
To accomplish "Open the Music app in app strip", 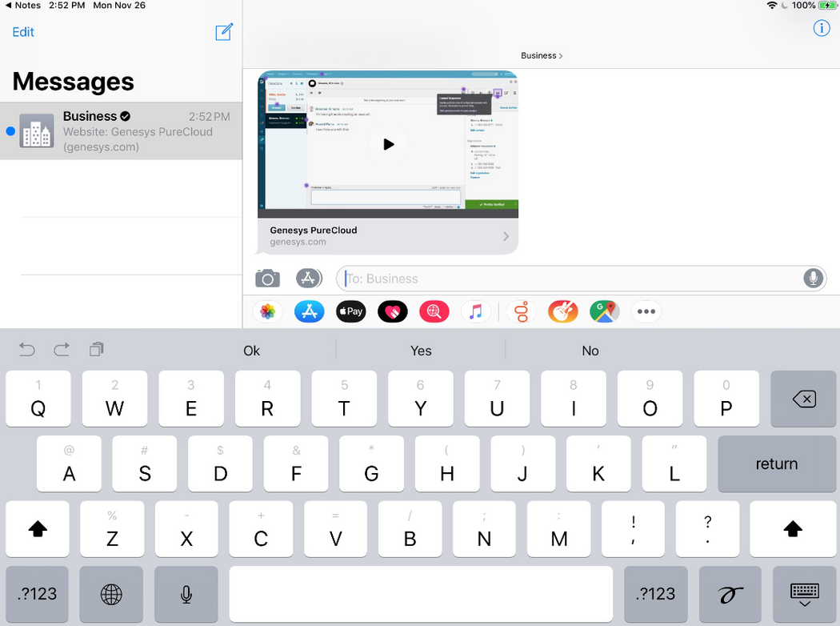I will click(476, 311).
